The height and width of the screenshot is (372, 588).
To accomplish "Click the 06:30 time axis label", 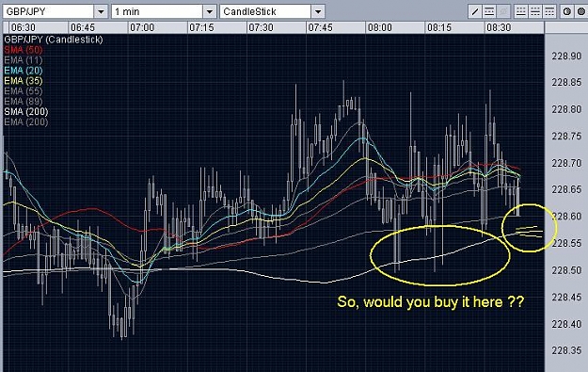I will (x=24, y=27).
